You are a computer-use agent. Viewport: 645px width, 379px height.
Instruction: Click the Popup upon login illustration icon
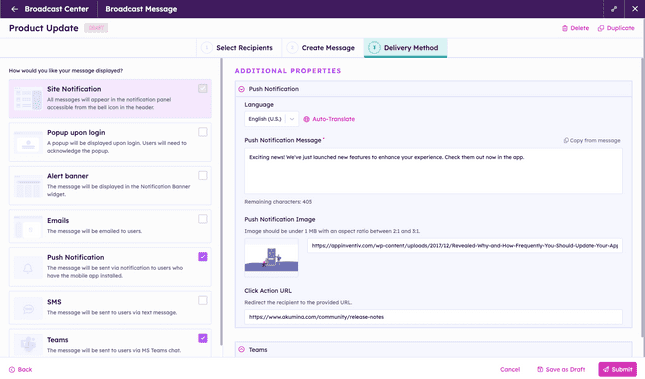[x=28, y=142]
